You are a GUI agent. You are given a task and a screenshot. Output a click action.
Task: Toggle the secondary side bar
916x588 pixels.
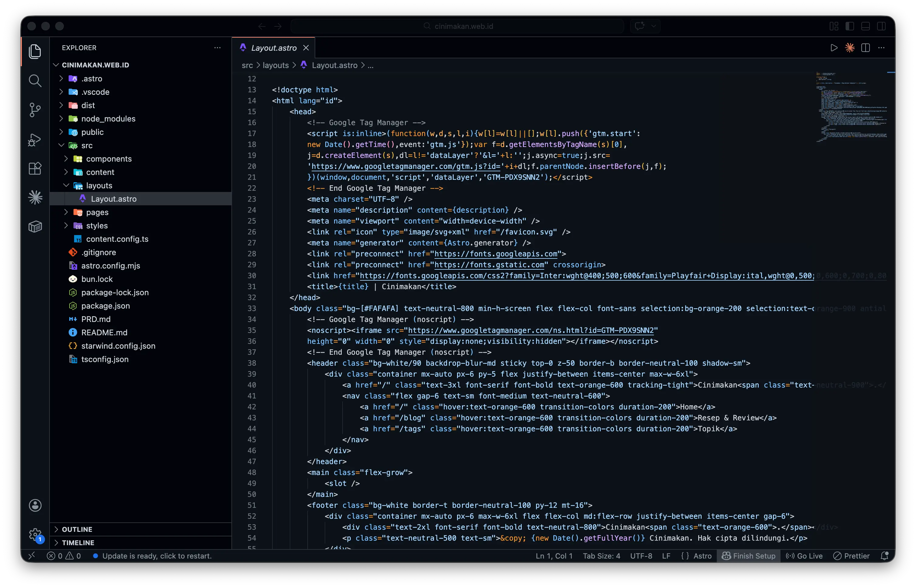(881, 26)
